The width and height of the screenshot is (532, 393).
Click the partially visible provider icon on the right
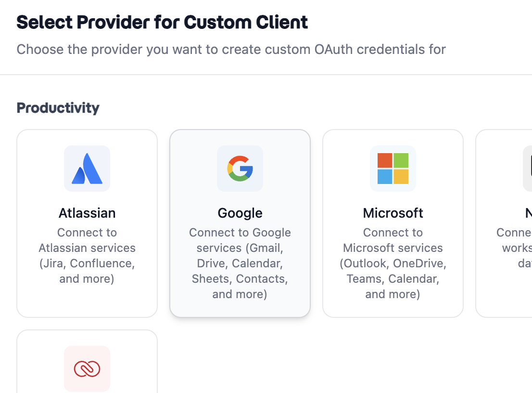point(528,168)
